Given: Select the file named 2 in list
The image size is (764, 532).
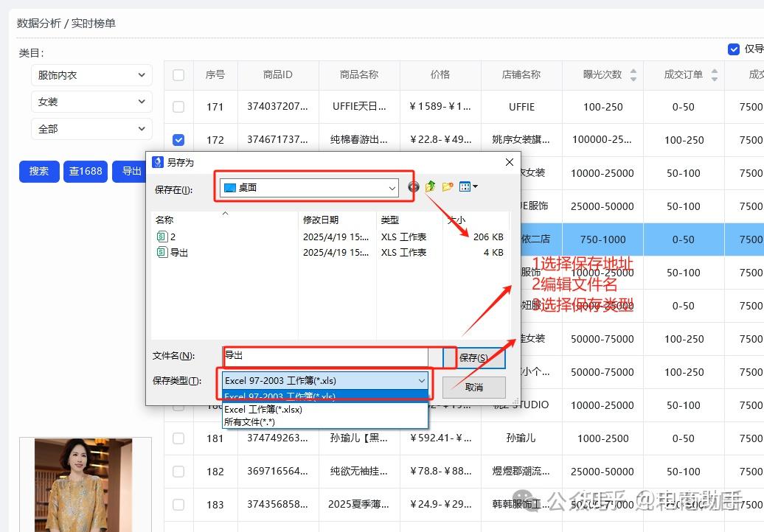Looking at the screenshot, I should pos(172,237).
